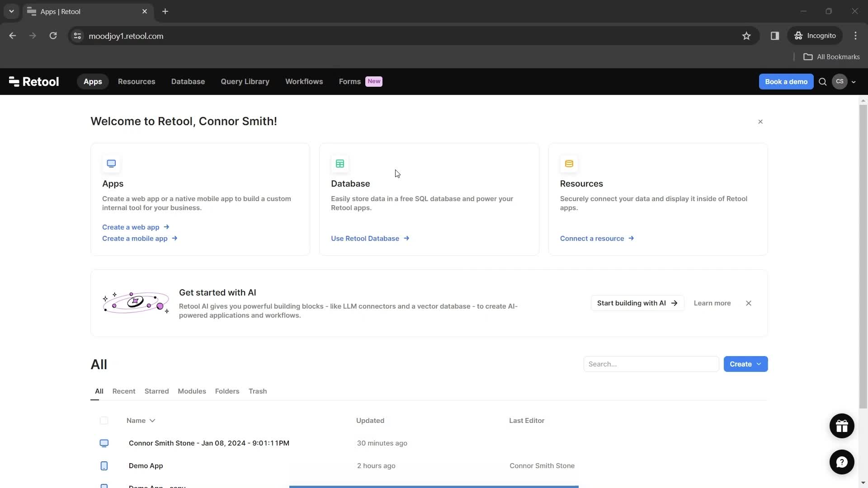Click the search magnifier icon
This screenshot has width=868, height=488.
823,81
